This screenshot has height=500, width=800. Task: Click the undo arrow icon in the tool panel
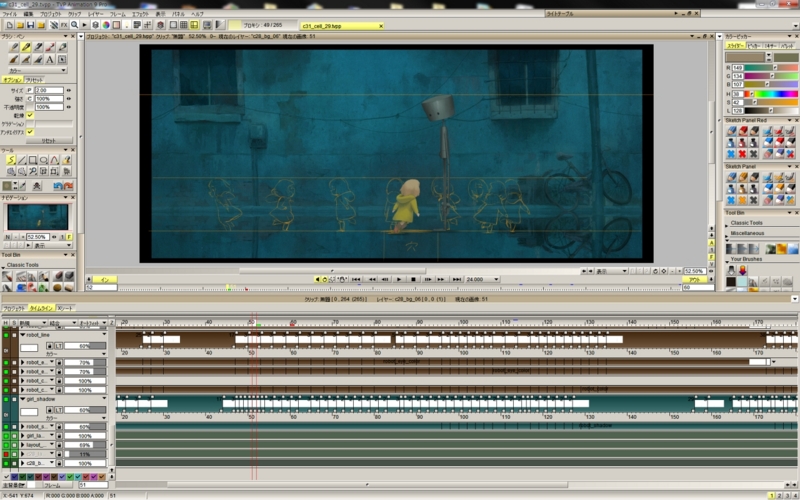[57, 186]
